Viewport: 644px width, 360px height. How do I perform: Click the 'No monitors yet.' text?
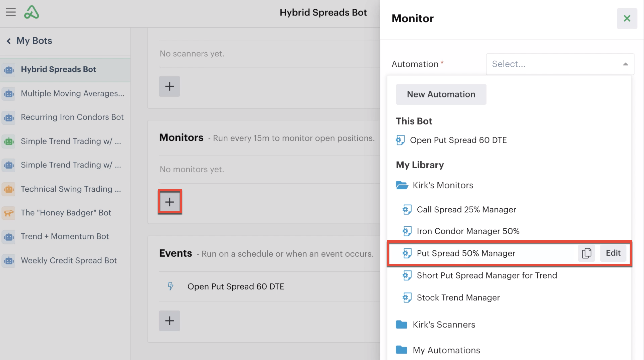(192, 169)
